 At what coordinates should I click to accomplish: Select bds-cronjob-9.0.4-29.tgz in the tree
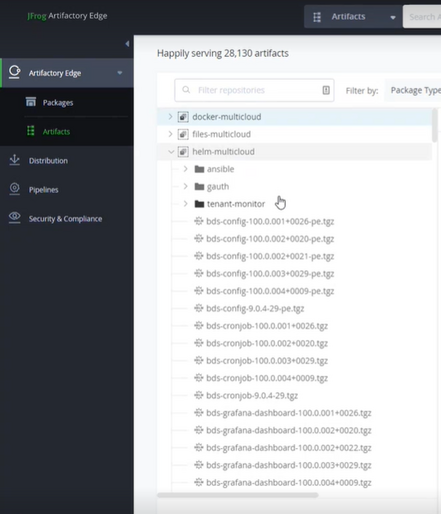252,395
